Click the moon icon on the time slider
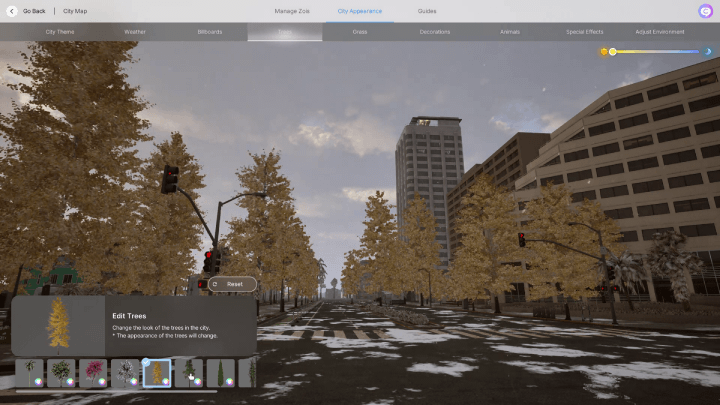 tap(708, 51)
